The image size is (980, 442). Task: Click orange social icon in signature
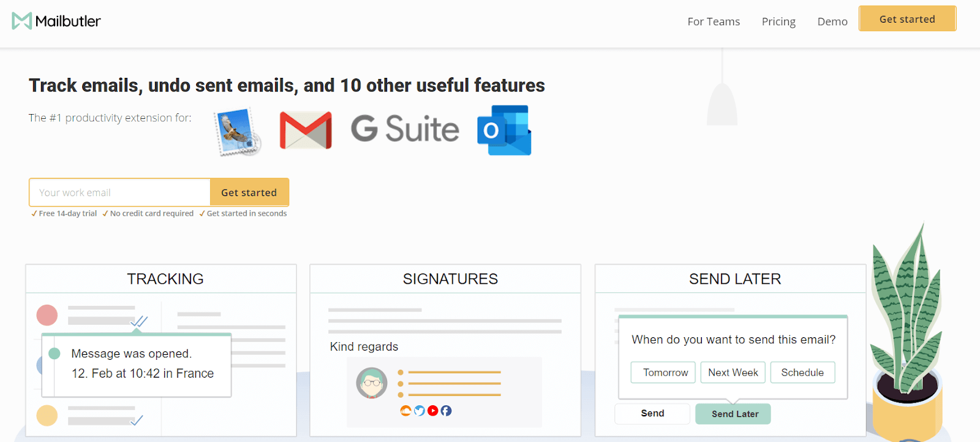click(x=405, y=411)
